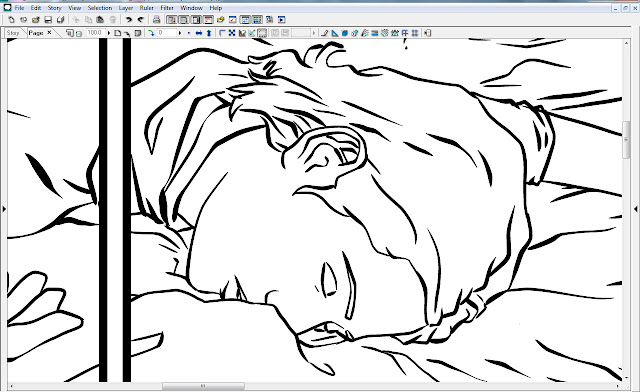Click the materials palette icon

269,20
